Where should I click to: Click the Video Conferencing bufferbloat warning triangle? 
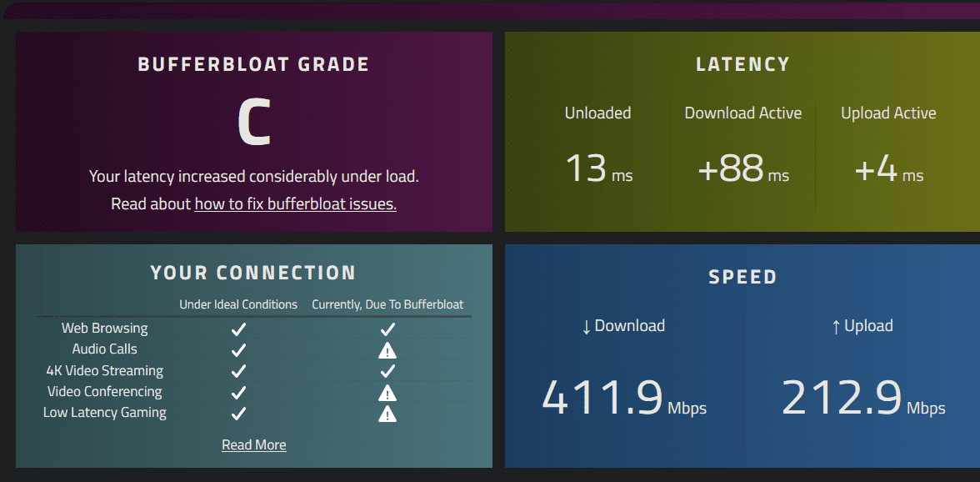tap(387, 393)
